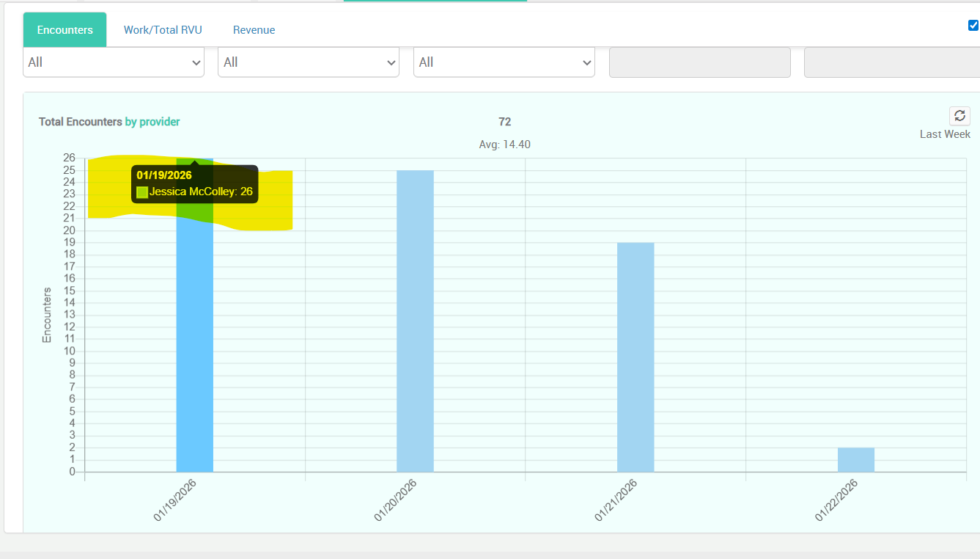The image size is (980, 559).
Task: Expand the second 'All' filter dropdown
Action: (x=309, y=62)
